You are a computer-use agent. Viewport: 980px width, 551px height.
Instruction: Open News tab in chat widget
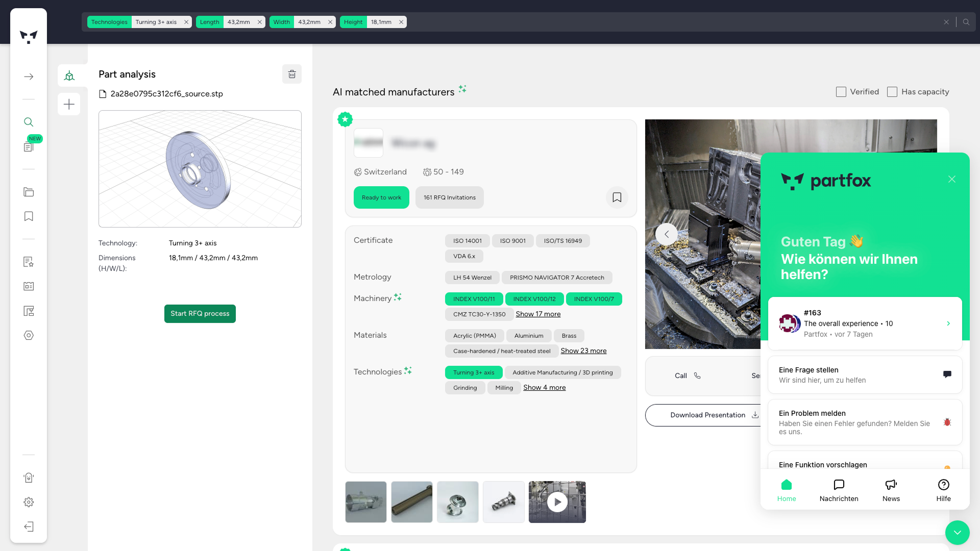[x=891, y=490]
